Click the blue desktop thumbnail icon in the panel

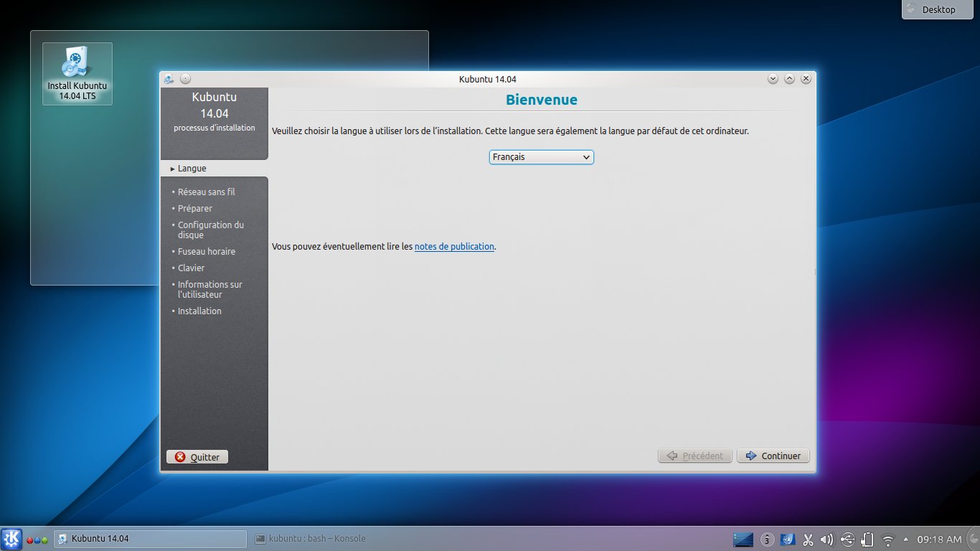pyautogui.click(x=743, y=539)
